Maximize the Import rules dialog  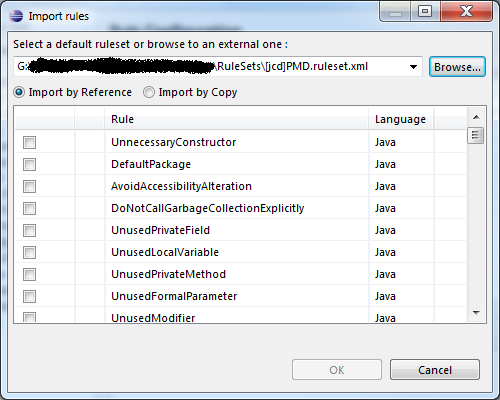pyautogui.click(x=425, y=12)
